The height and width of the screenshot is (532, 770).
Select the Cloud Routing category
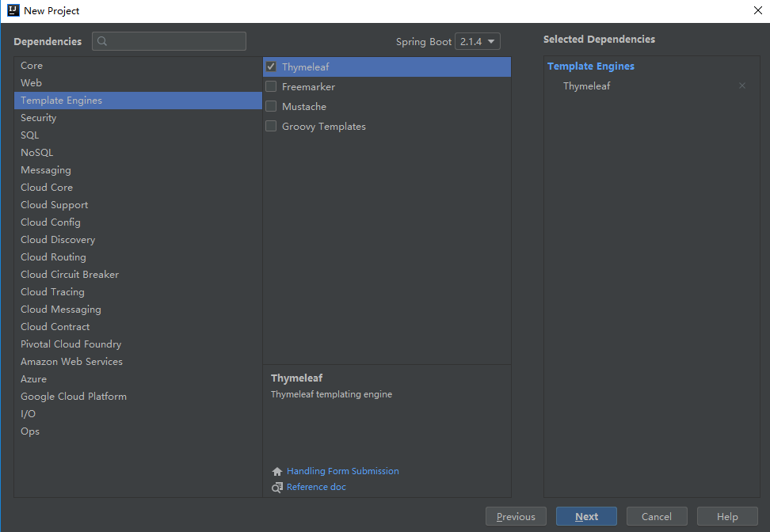tap(138, 257)
